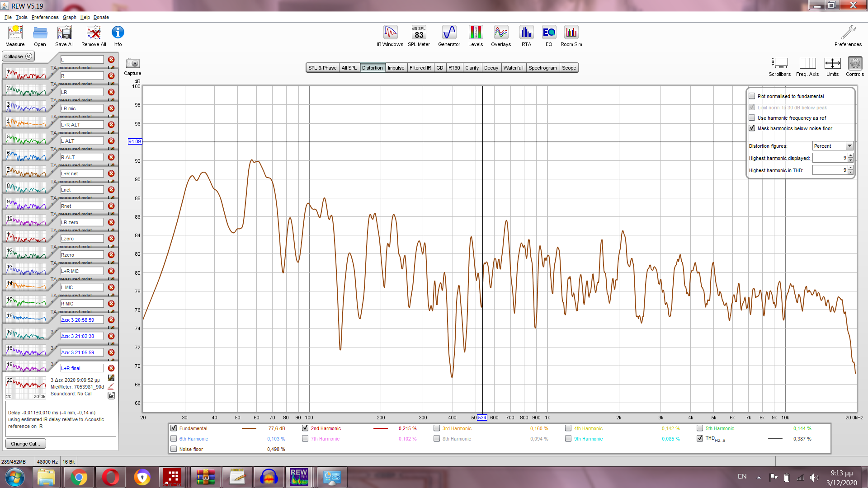Viewport: 868px width, 488px height.
Task: Open Chrome from the taskbar
Action: [79, 477]
